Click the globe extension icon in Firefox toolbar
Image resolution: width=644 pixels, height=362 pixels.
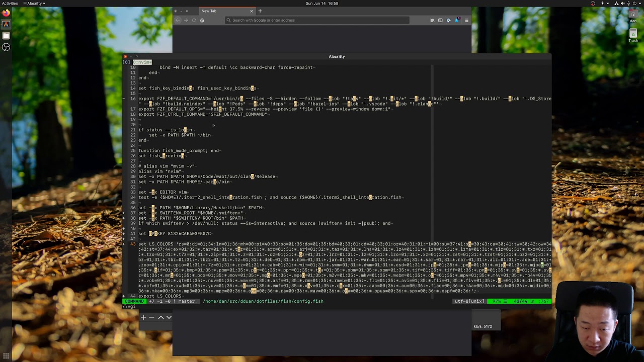[449, 20]
